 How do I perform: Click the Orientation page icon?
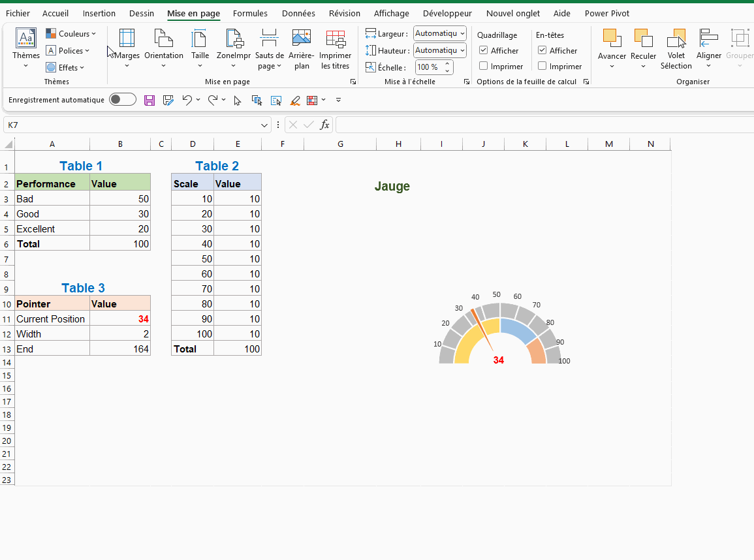click(x=163, y=39)
